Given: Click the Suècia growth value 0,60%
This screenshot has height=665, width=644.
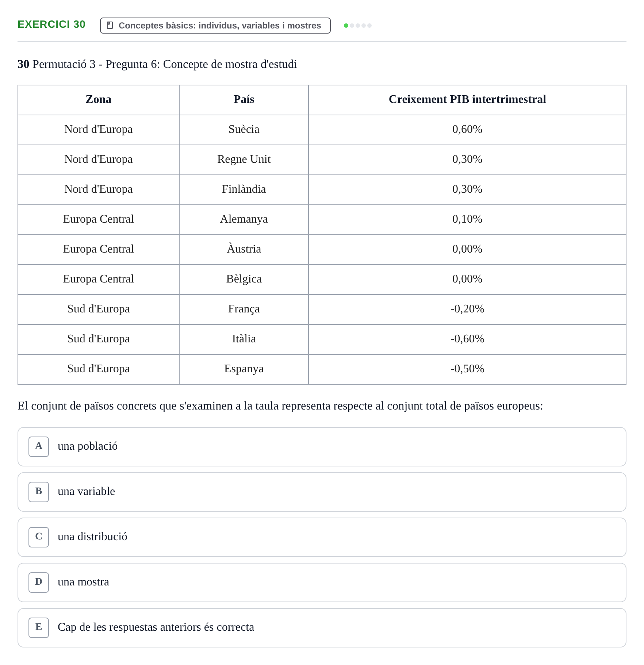Looking at the screenshot, I should [x=467, y=130].
